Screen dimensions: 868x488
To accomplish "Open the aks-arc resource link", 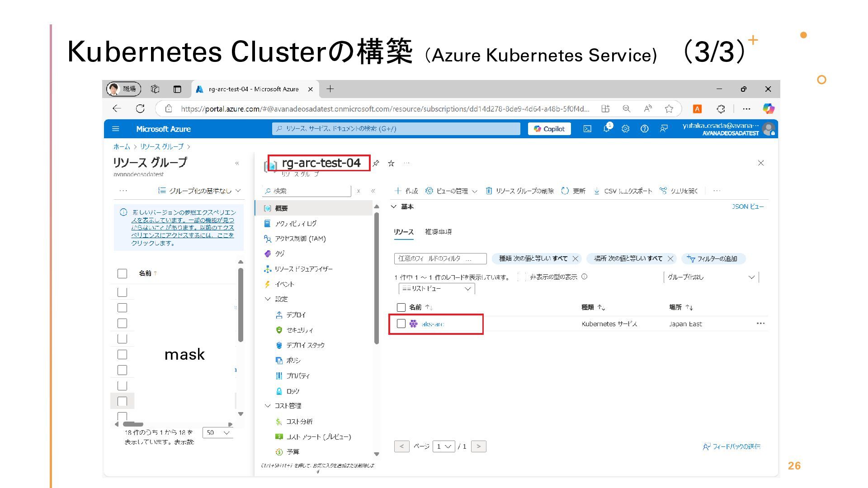I will tap(433, 324).
